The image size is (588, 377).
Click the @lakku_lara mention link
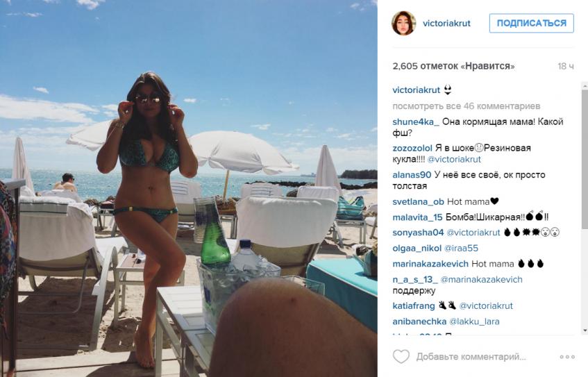(474, 321)
